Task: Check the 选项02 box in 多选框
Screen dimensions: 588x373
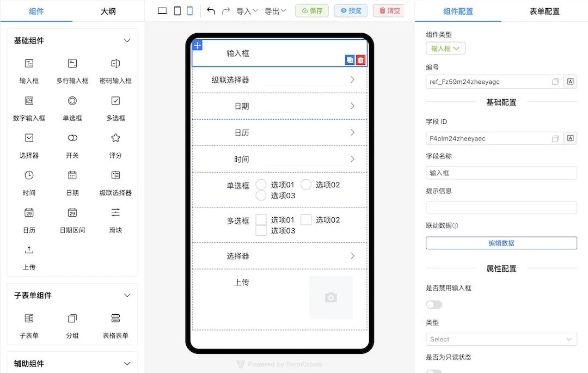Action: (306, 220)
